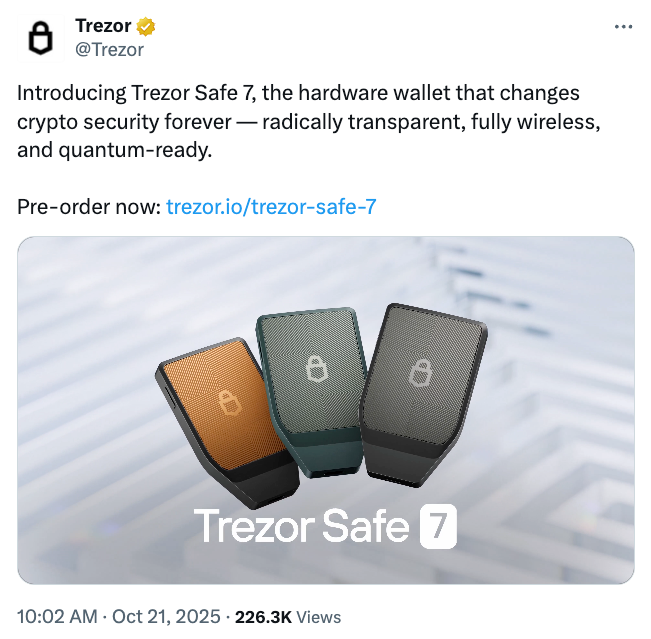
Task: Open the Trezor display name link
Action: [103, 26]
